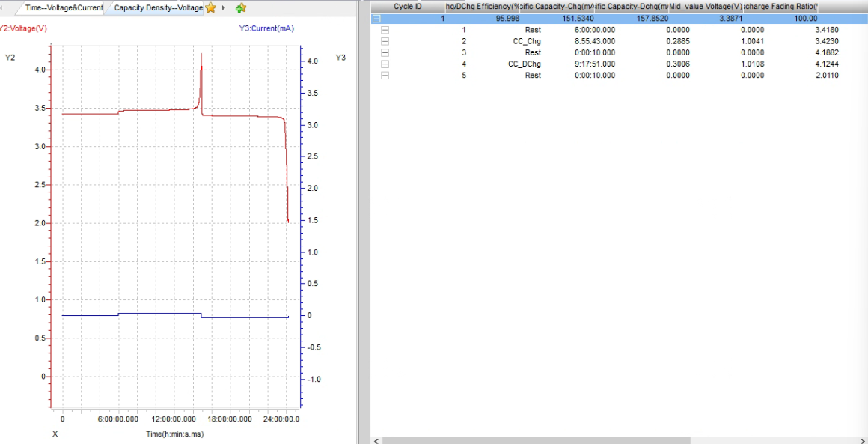Viewport: 868px width, 444px height.
Task: Click the right arrow to show more tabs
Action: click(x=224, y=8)
